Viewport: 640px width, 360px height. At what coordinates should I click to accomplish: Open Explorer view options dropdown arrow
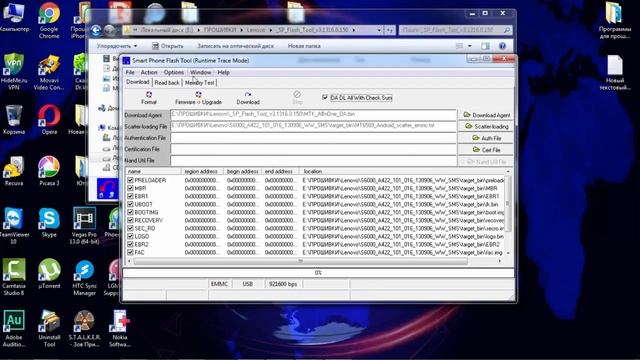pos(469,46)
